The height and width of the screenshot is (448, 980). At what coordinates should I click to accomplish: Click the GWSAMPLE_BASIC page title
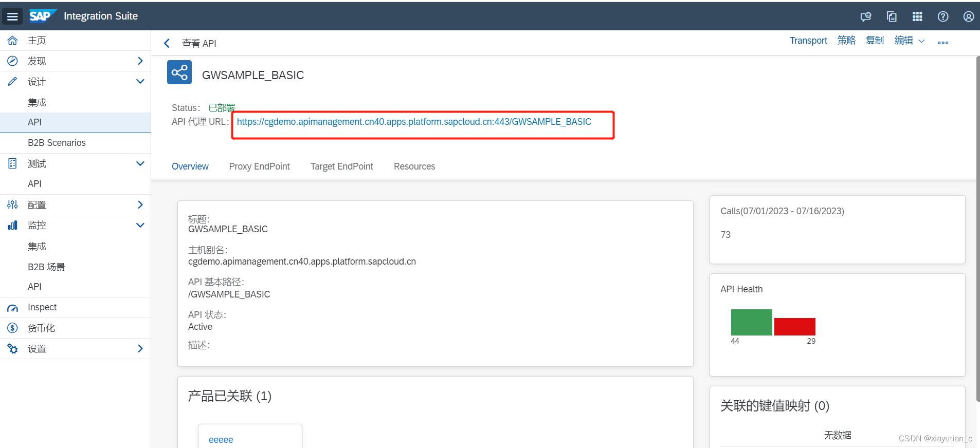pyautogui.click(x=253, y=75)
